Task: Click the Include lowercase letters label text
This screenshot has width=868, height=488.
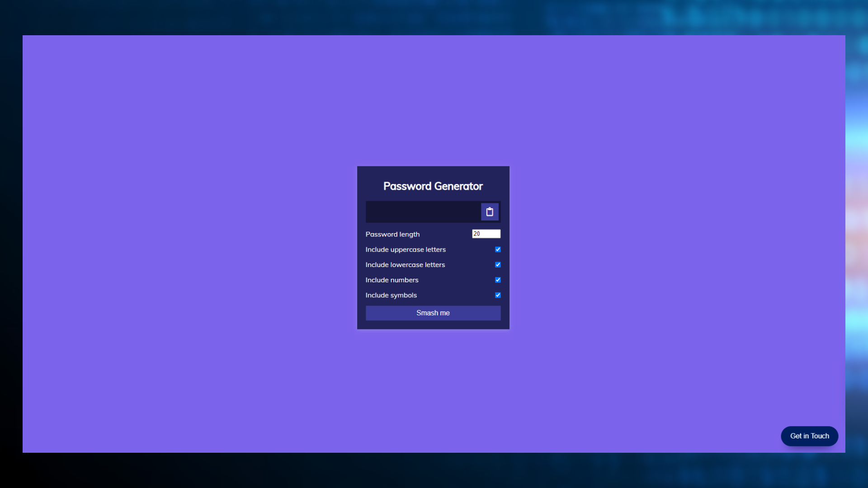Action: (x=405, y=265)
